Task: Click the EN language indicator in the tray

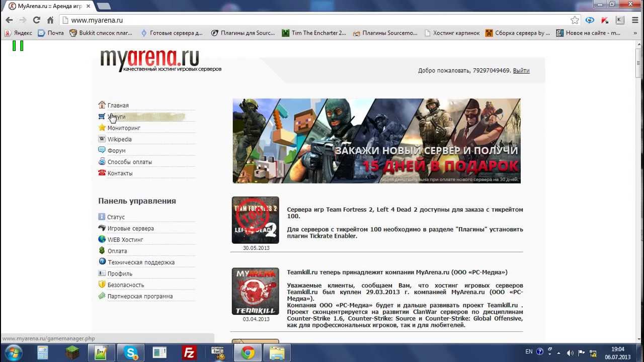Action: point(529,352)
